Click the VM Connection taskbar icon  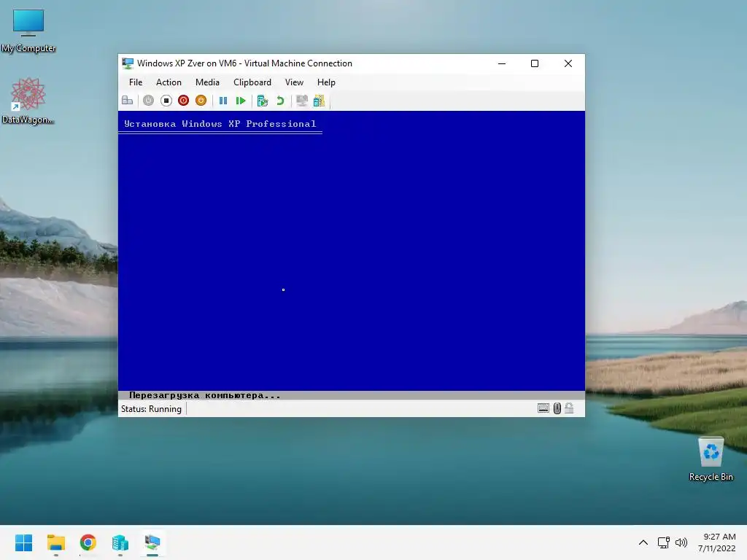[152, 542]
